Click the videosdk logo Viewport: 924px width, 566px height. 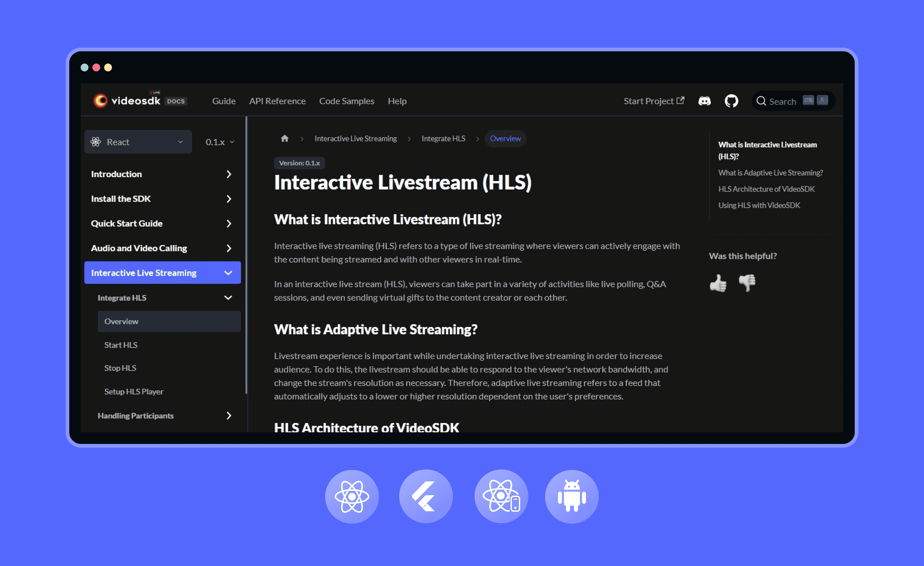tap(127, 100)
